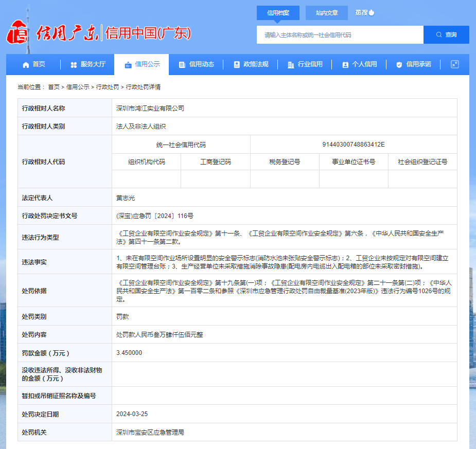Click the 查询 search button
The height and width of the screenshot is (449, 476).
pos(446,34)
